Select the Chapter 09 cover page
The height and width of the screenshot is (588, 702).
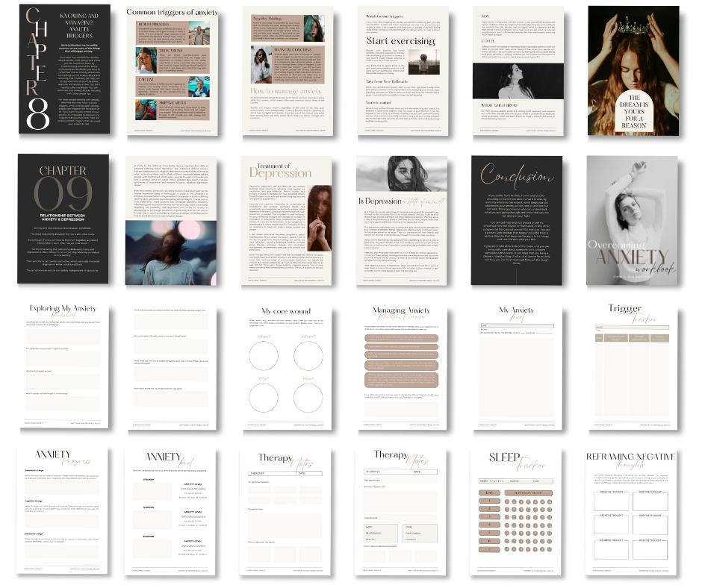63,222
